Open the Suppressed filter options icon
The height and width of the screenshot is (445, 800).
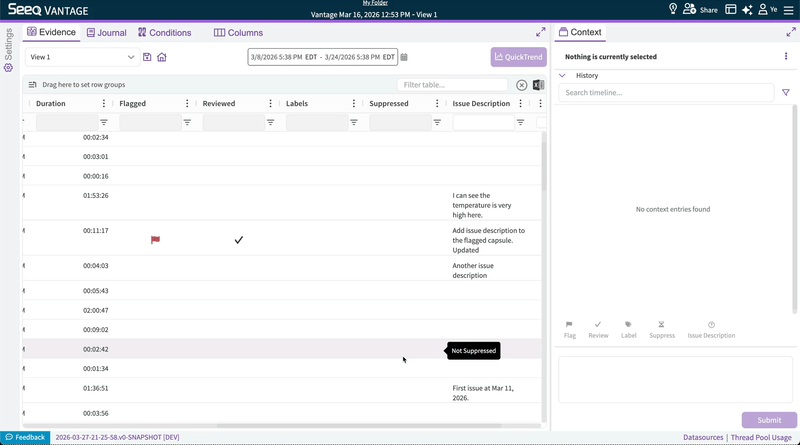click(437, 122)
